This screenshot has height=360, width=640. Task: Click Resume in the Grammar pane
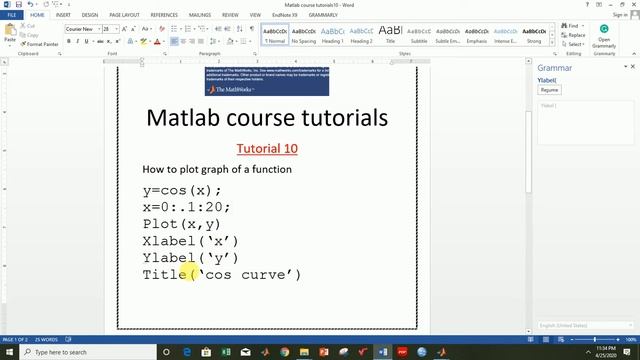click(x=549, y=90)
